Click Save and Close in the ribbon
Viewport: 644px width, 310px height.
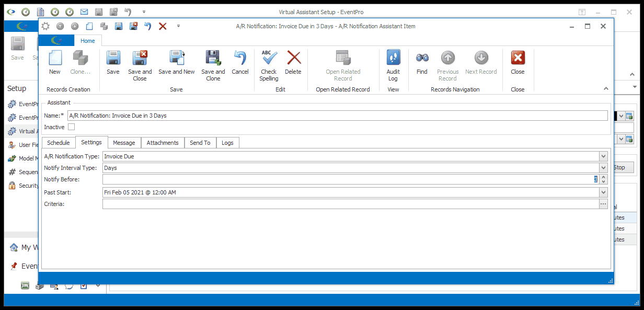[140, 66]
